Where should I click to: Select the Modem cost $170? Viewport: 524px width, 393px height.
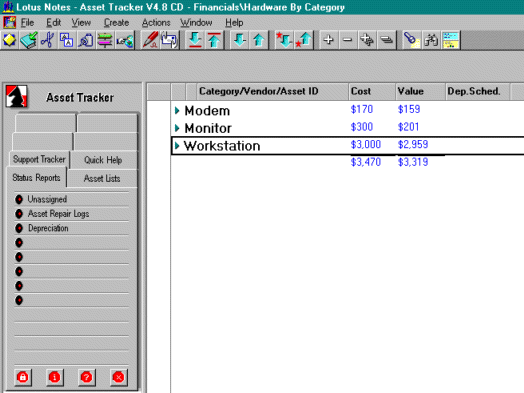coord(362,109)
